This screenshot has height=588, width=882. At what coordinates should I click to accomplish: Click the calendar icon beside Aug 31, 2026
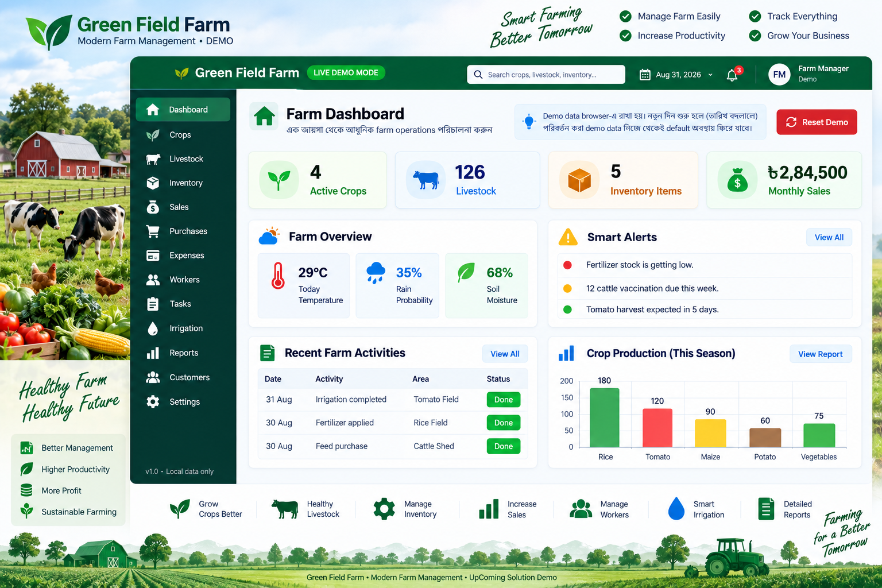[x=645, y=75]
